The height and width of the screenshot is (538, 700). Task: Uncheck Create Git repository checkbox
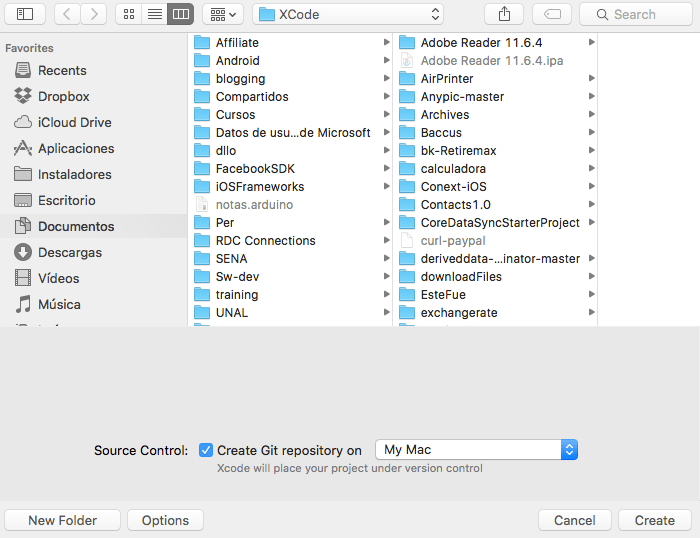click(206, 450)
